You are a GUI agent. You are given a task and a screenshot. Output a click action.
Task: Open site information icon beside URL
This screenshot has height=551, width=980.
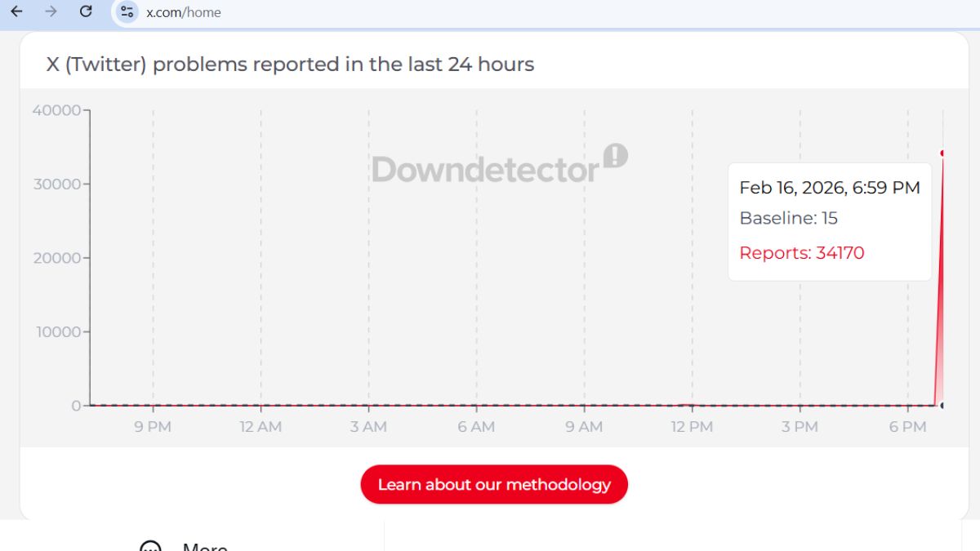(x=127, y=12)
